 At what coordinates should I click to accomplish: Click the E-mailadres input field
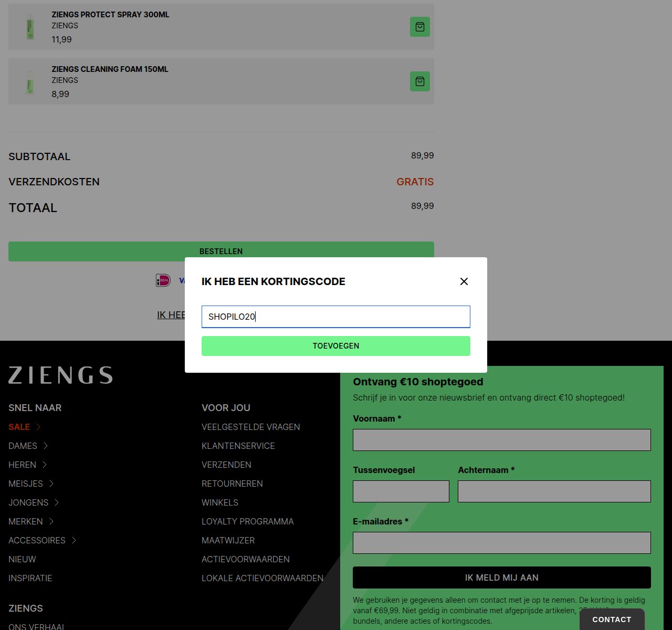[502, 543]
